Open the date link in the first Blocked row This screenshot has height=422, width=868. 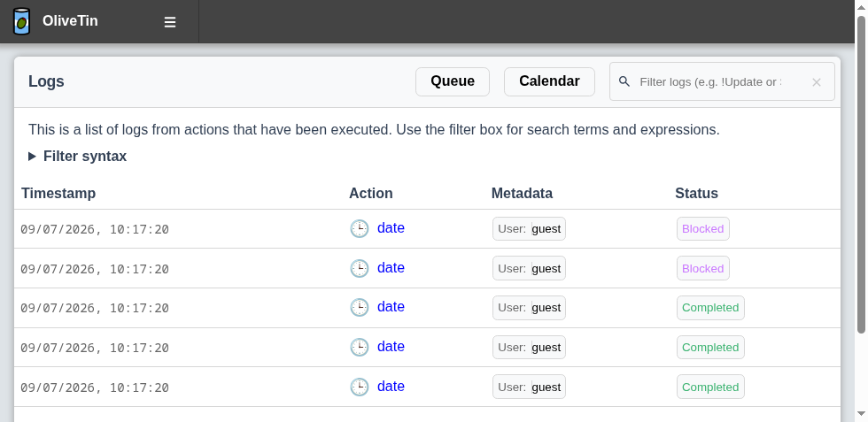point(391,228)
